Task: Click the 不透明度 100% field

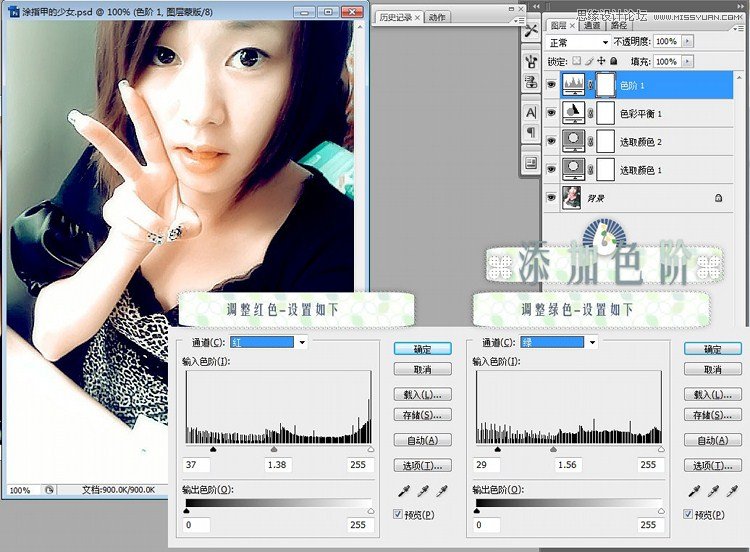Action: pos(667,42)
